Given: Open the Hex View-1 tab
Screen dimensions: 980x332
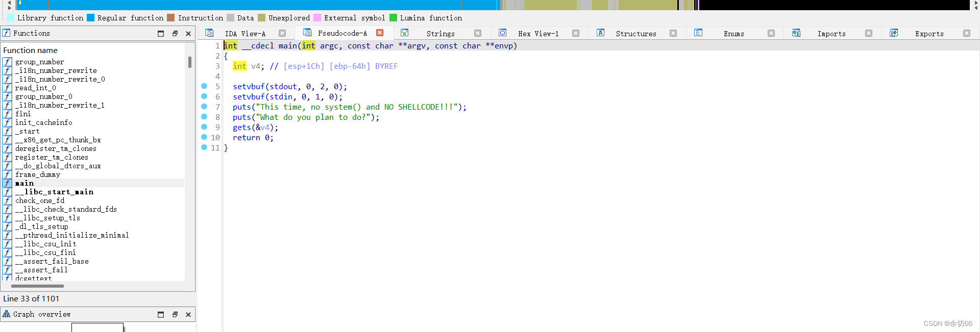Looking at the screenshot, I should pos(538,34).
